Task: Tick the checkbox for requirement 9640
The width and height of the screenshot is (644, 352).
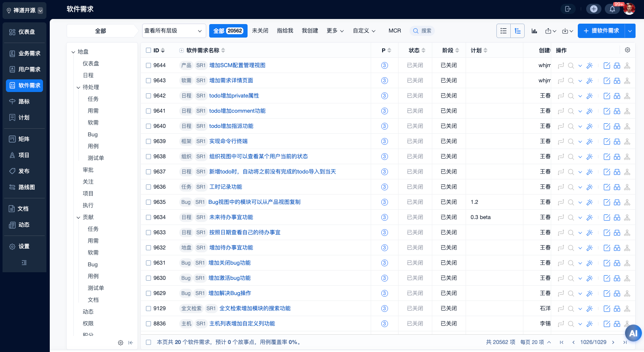Action: (148, 126)
